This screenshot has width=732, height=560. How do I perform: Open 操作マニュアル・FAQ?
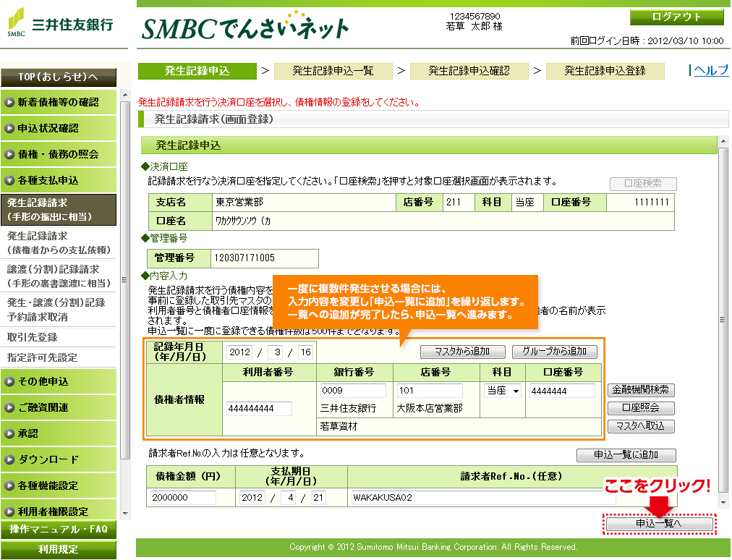coord(59,530)
